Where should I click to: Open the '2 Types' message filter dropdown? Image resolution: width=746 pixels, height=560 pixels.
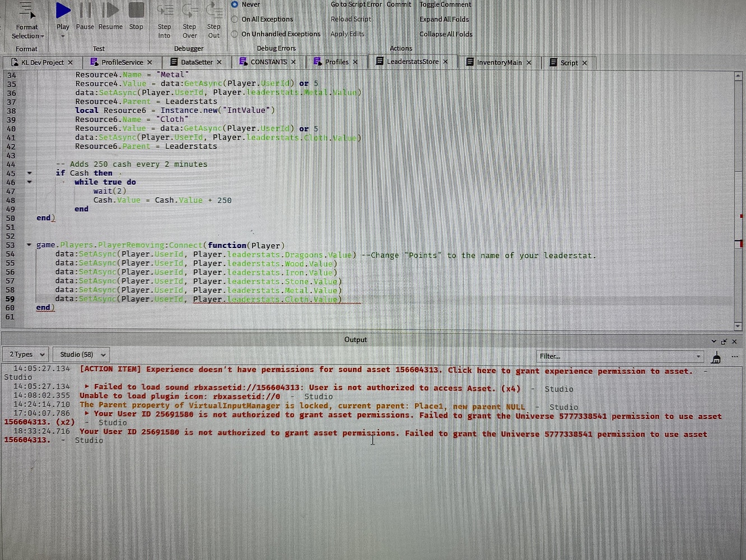point(26,354)
